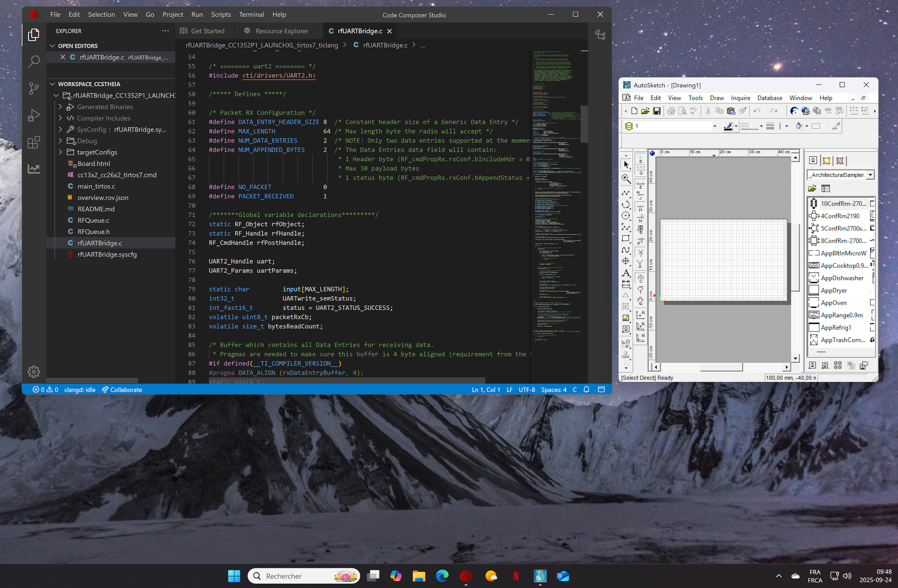This screenshot has width=898, height=588.
Task: Open Run and Debug sidebar icon
Action: (x=34, y=115)
